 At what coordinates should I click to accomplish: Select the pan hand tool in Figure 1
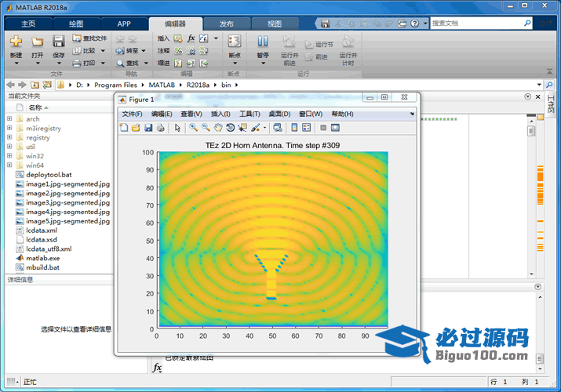(x=218, y=128)
